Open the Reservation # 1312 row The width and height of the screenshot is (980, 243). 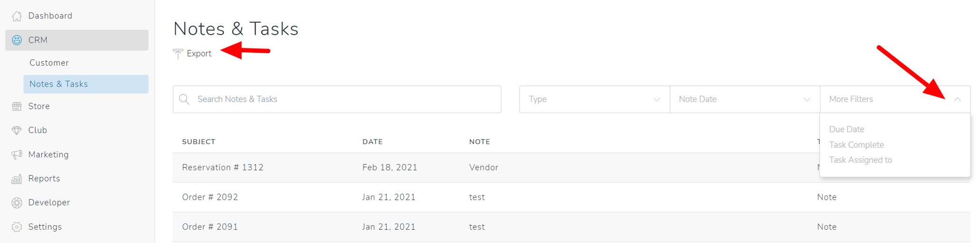pyautogui.click(x=223, y=167)
